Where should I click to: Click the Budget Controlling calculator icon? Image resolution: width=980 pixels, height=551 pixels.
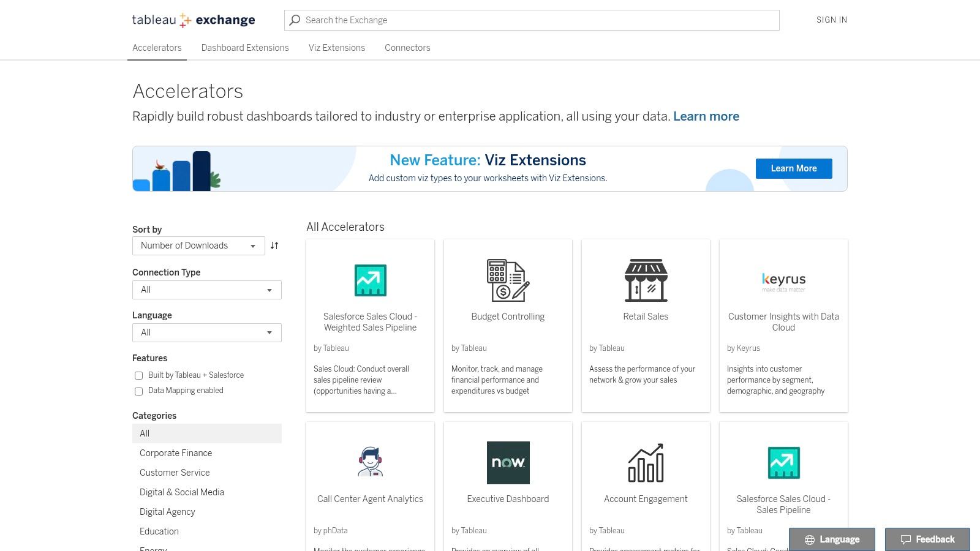tap(508, 280)
